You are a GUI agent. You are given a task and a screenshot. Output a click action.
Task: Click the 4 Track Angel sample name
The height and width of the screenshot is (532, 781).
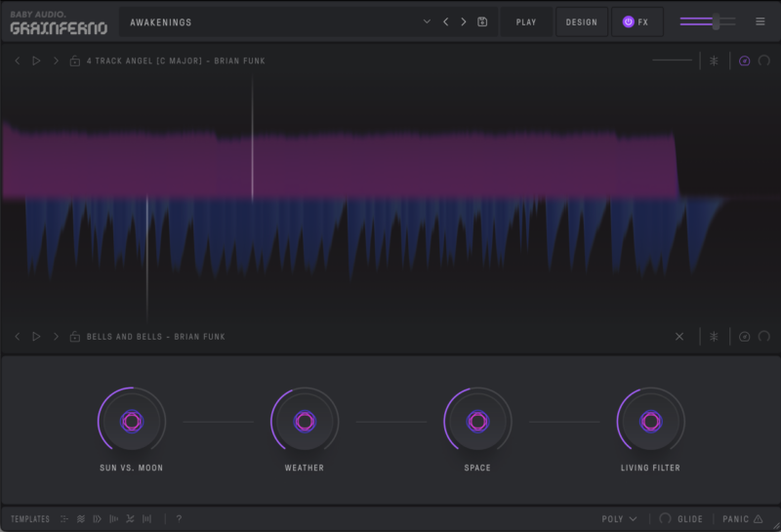point(176,61)
